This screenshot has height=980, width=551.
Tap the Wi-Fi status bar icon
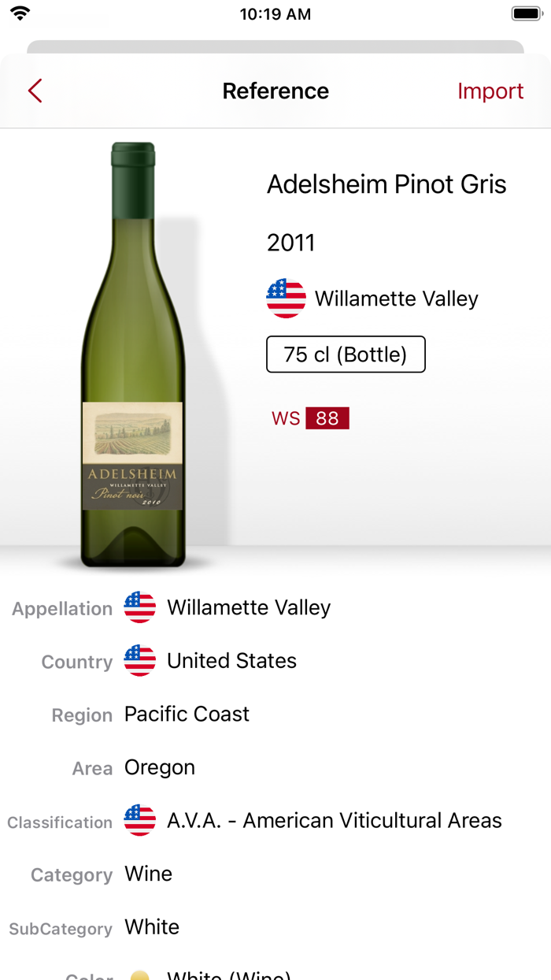point(20,13)
